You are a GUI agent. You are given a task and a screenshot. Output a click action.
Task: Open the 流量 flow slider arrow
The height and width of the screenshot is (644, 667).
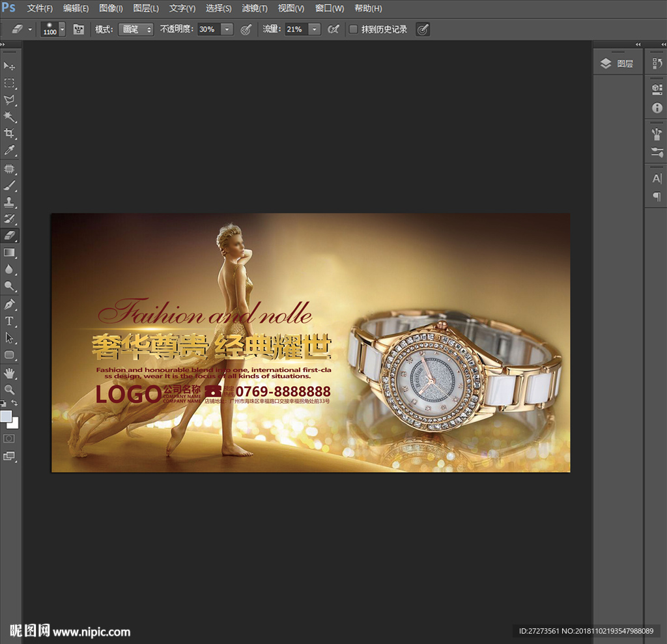click(x=315, y=29)
